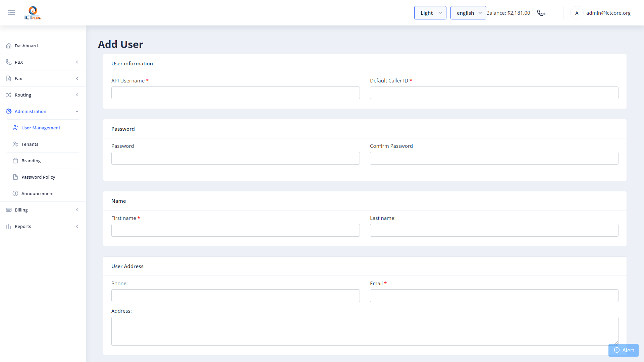Click the Billing menu label
The image size is (644, 362).
click(x=21, y=210)
